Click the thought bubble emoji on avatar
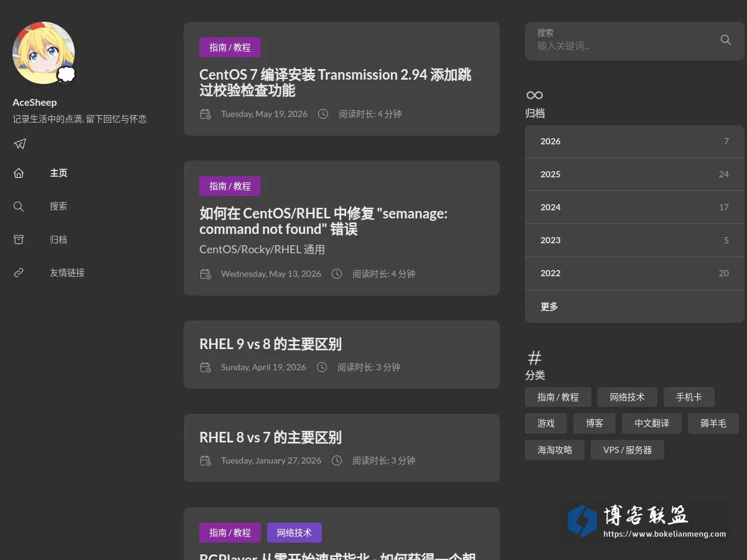Screen dimensions: 747x560 (x=67, y=75)
